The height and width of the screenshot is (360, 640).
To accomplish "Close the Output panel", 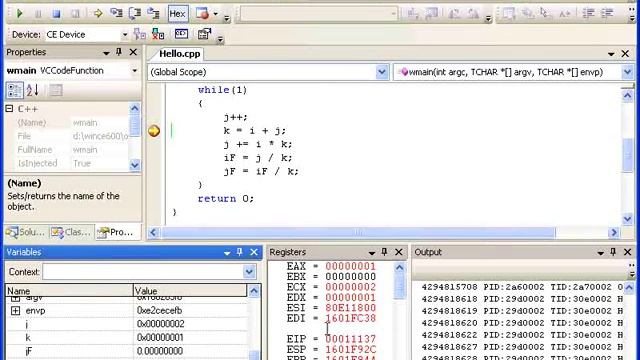I will pyautogui.click(x=627, y=252).
